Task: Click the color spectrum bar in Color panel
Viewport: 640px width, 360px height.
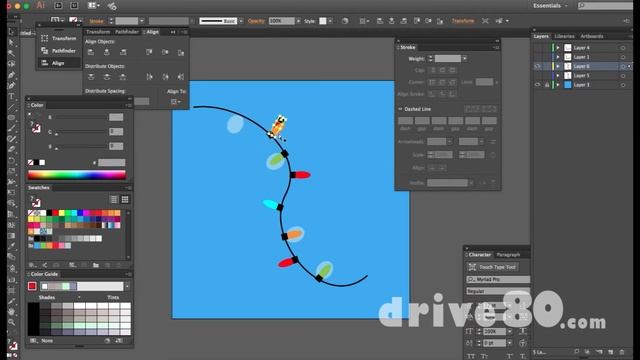Action: tap(77, 175)
